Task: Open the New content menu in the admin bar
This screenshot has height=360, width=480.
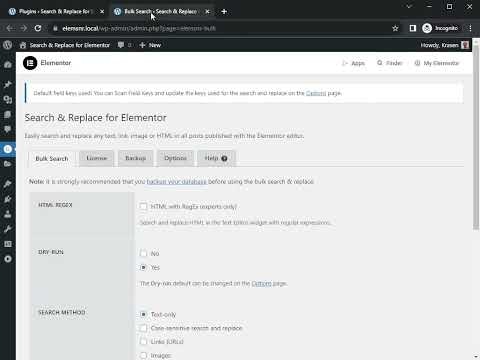Action: 150,45
